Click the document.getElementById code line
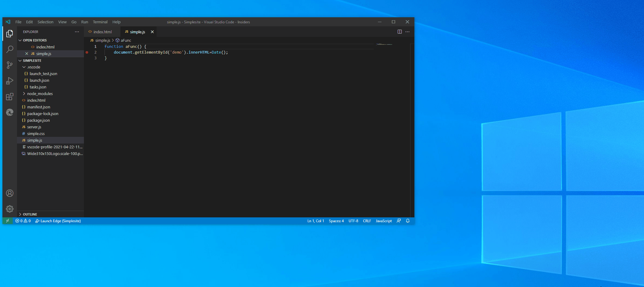The width and height of the screenshot is (644, 287). tap(171, 52)
